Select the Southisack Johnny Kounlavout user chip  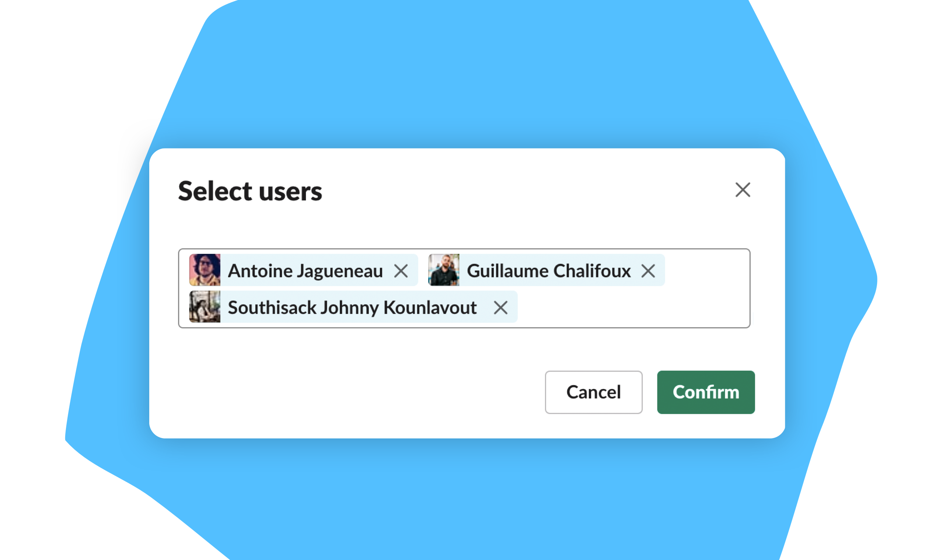tap(351, 307)
